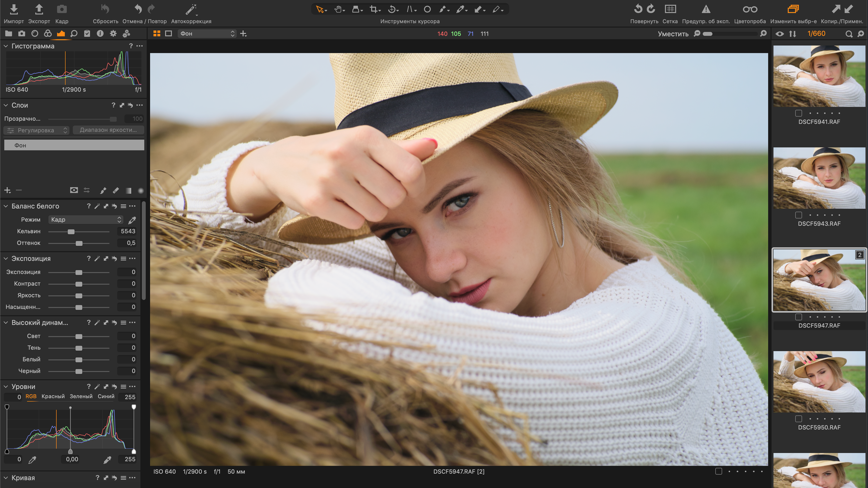Pick highlight point with Levels right eyedropper
The image size is (868, 488).
pos(107,460)
